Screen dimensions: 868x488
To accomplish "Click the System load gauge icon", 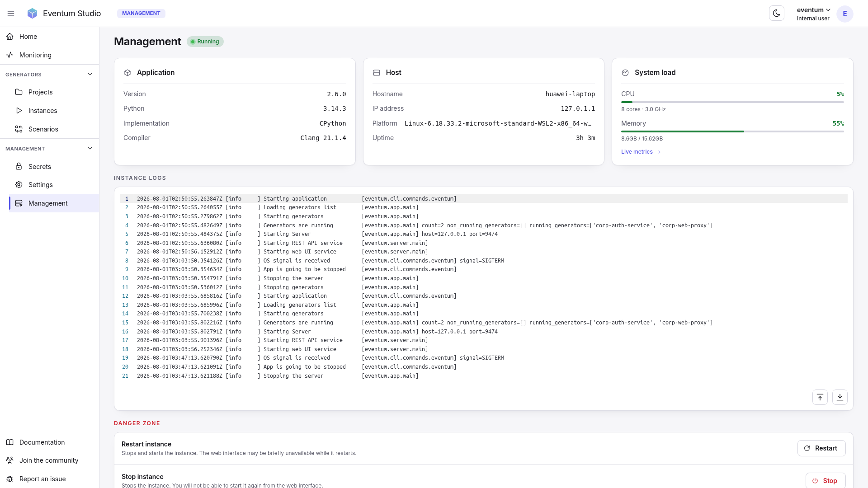I will 625,73.
